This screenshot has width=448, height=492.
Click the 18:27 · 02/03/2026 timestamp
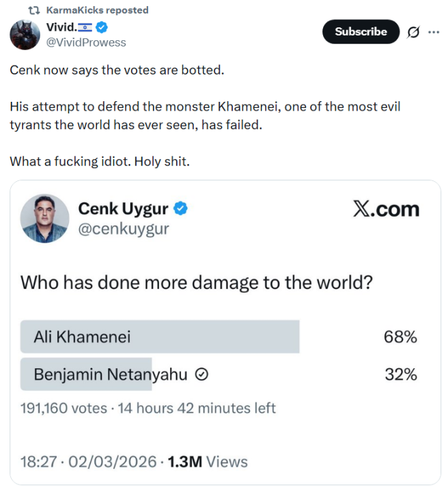88,462
